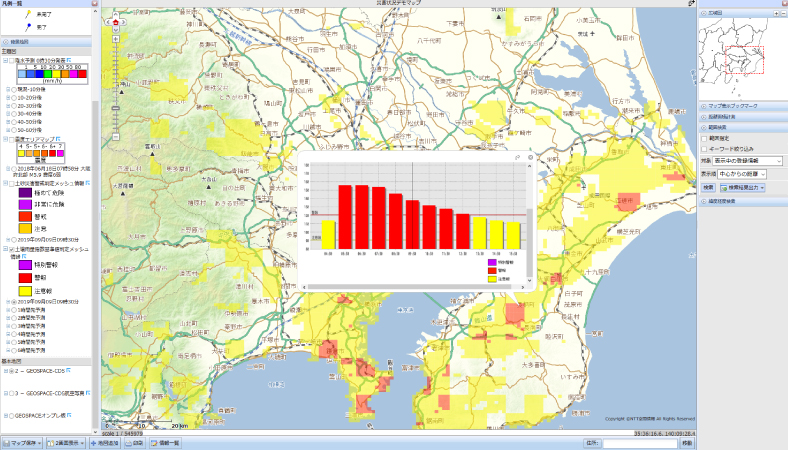Select the 10-20分後 radio button

(14, 98)
